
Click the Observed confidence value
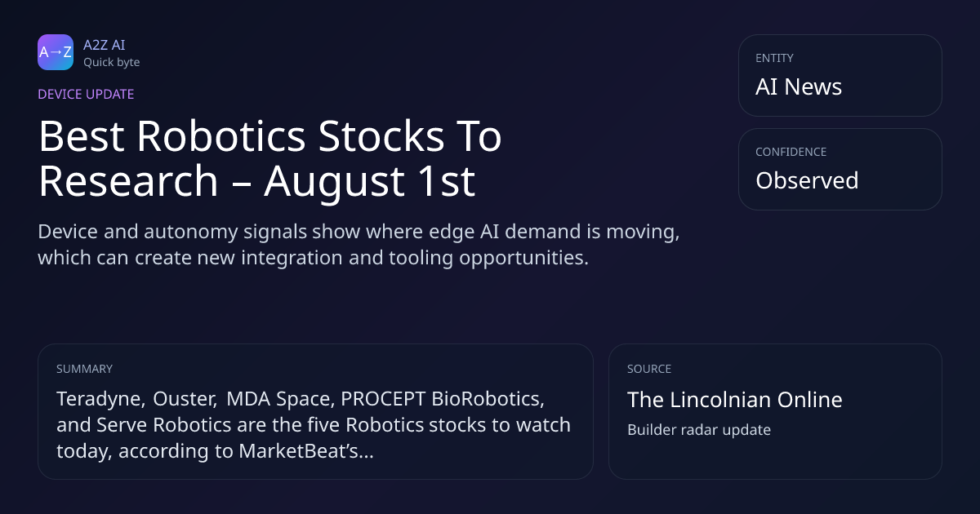[807, 180]
